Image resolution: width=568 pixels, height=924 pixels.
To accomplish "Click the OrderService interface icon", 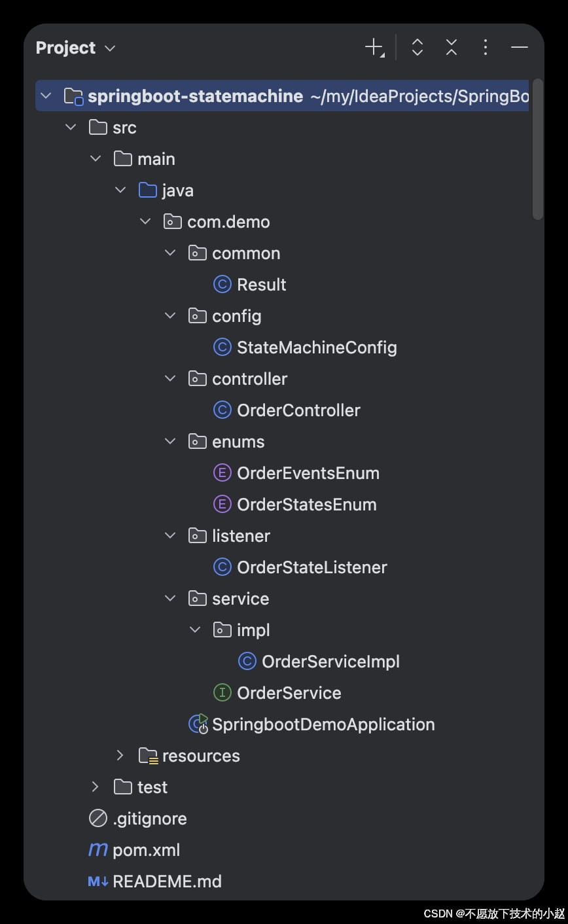I will [x=222, y=693].
